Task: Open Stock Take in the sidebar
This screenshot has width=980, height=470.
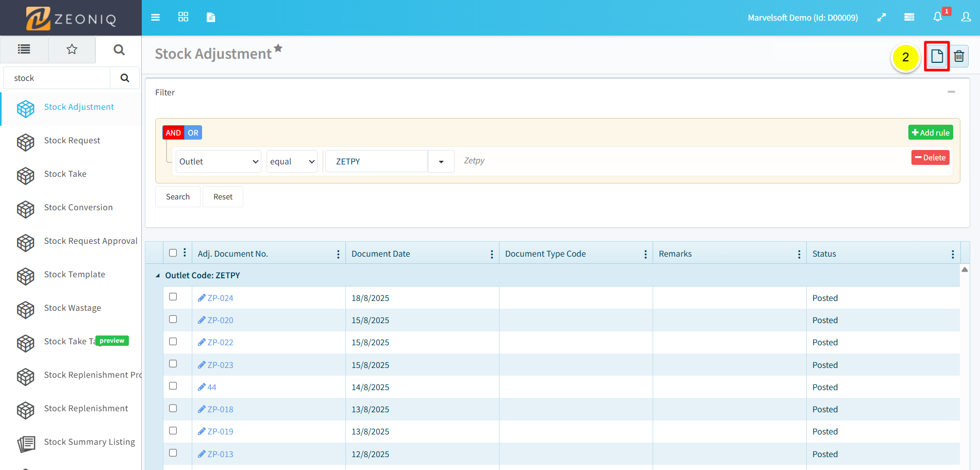Action: tap(65, 174)
